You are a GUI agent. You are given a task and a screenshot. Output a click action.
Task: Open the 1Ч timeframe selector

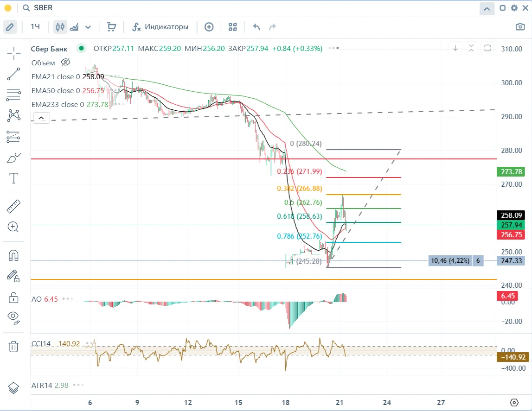click(x=35, y=27)
